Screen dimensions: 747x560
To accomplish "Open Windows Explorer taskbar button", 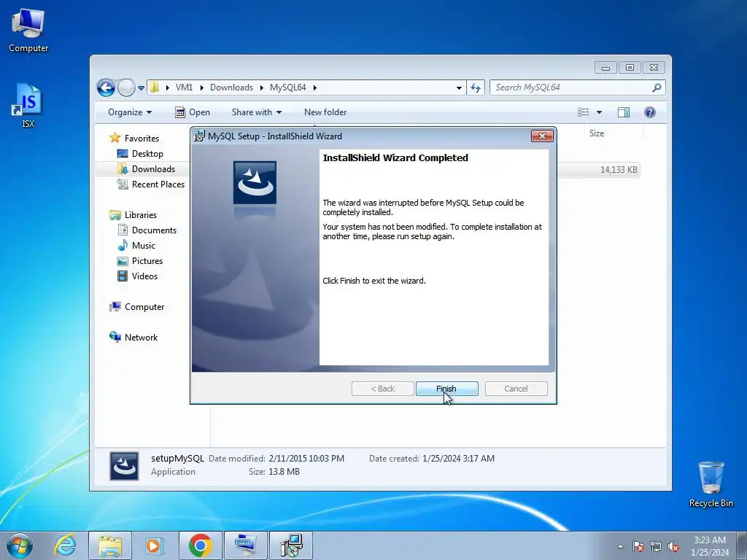I will [x=110, y=545].
